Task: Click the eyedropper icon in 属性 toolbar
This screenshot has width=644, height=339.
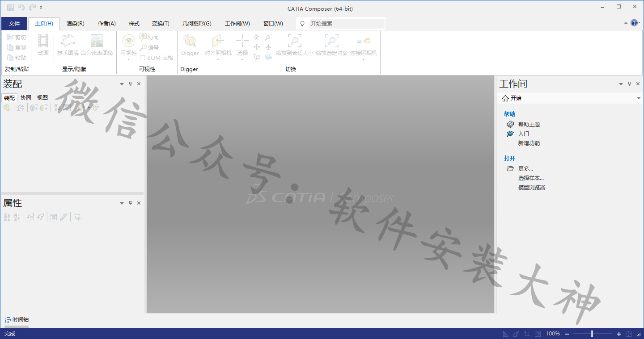Action: pyautogui.click(x=64, y=217)
